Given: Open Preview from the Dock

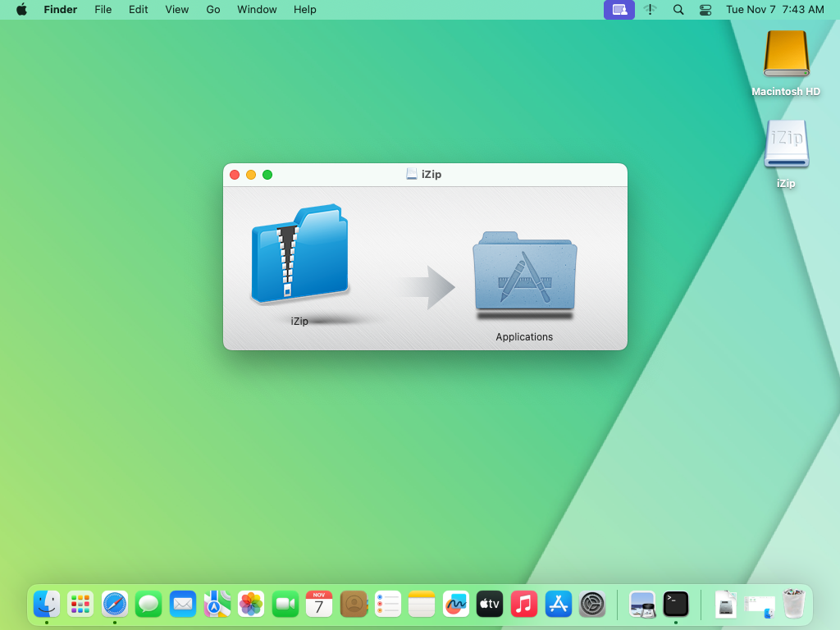Looking at the screenshot, I should [641, 605].
